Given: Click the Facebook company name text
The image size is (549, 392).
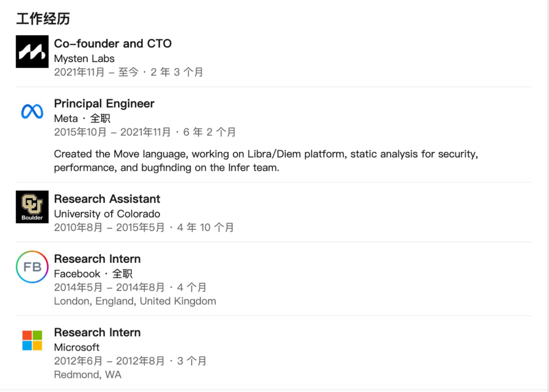Looking at the screenshot, I should (77, 274).
